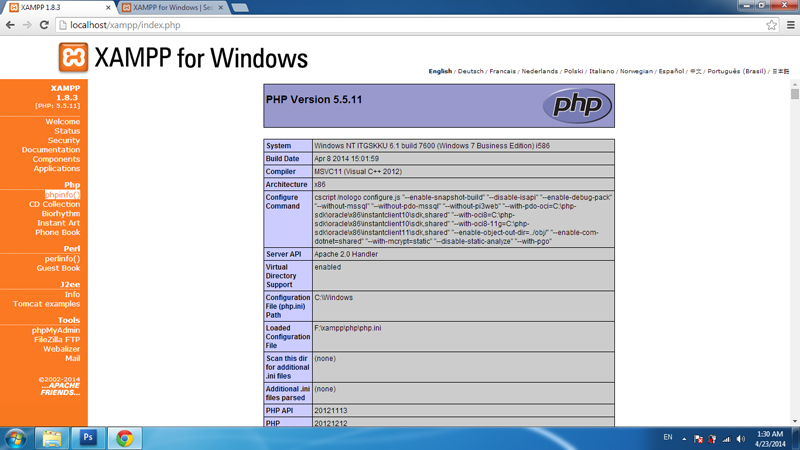The width and height of the screenshot is (800, 450).
Task: Switch language to Nederlands
Action: pos(539,71)
